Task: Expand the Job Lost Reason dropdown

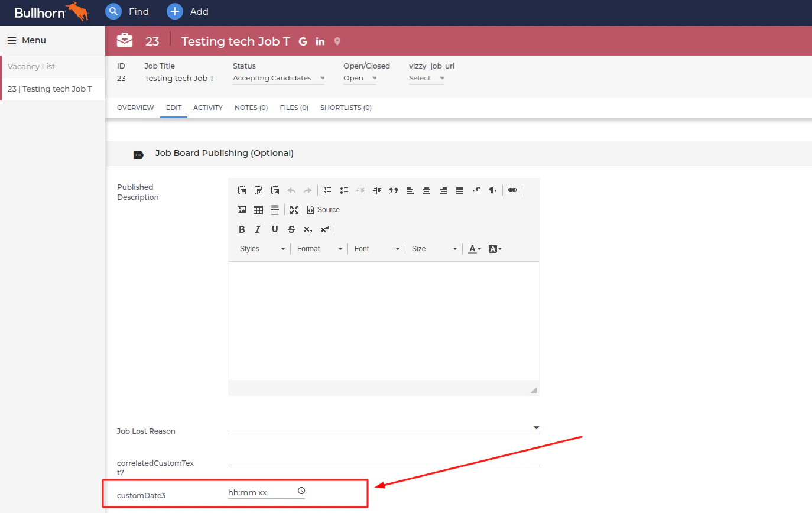Action: click(x=384, y=427)
